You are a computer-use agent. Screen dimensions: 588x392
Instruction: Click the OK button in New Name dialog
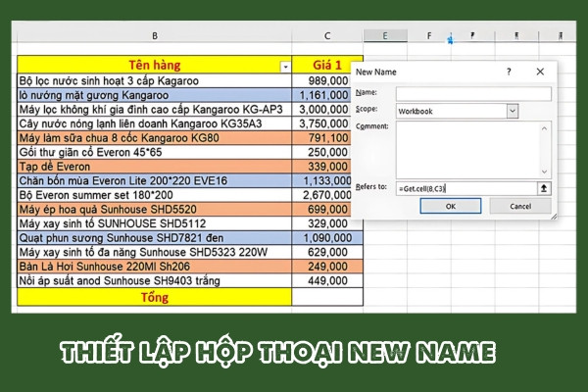coord(451,206)
